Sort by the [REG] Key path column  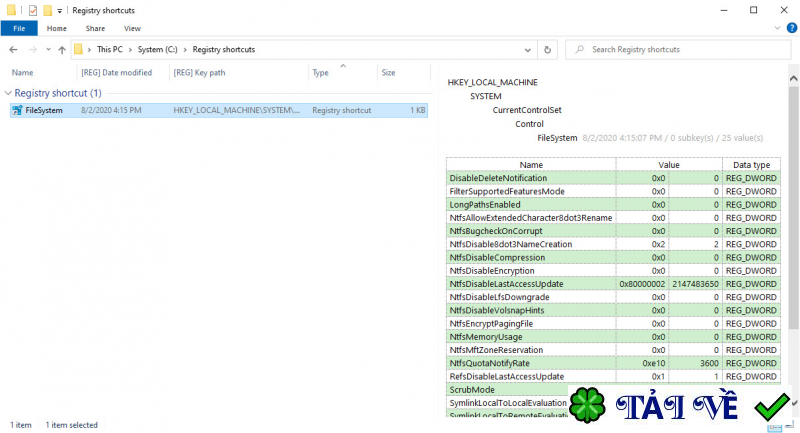tap(212, 73)
